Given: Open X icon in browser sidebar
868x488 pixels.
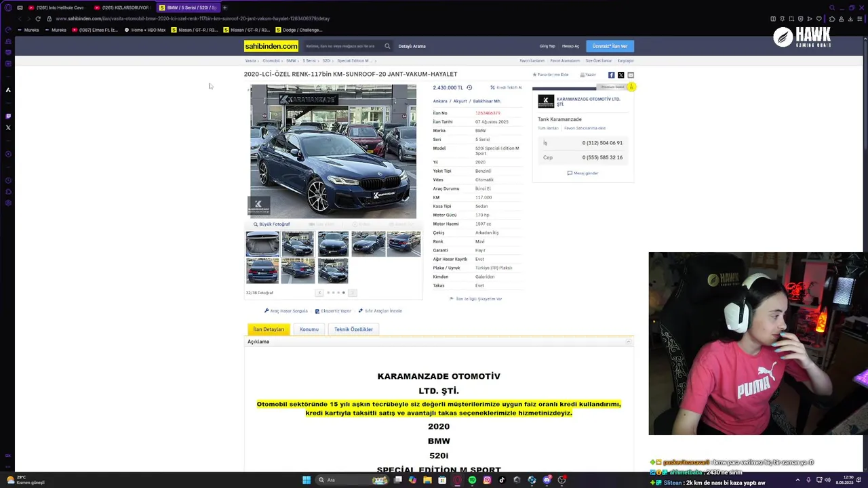Looking at the screenshot, I should 8,127.
